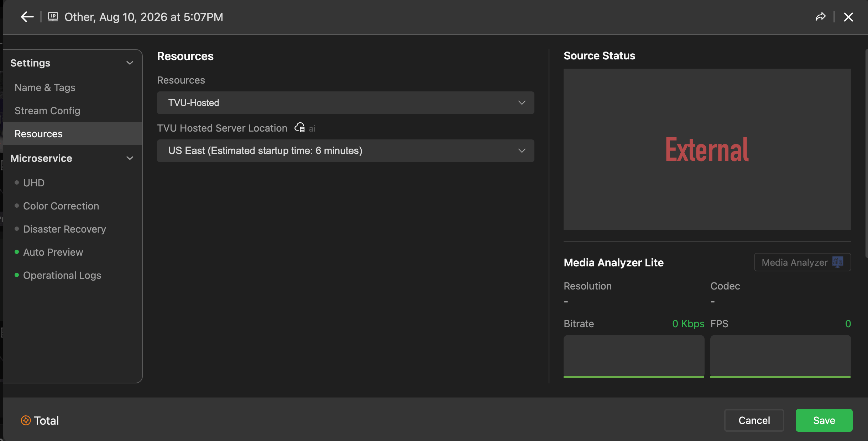
Task: Click the 'Media Analyzer Lite' heading
Action: pyautogui.click(x=613, y=262)
